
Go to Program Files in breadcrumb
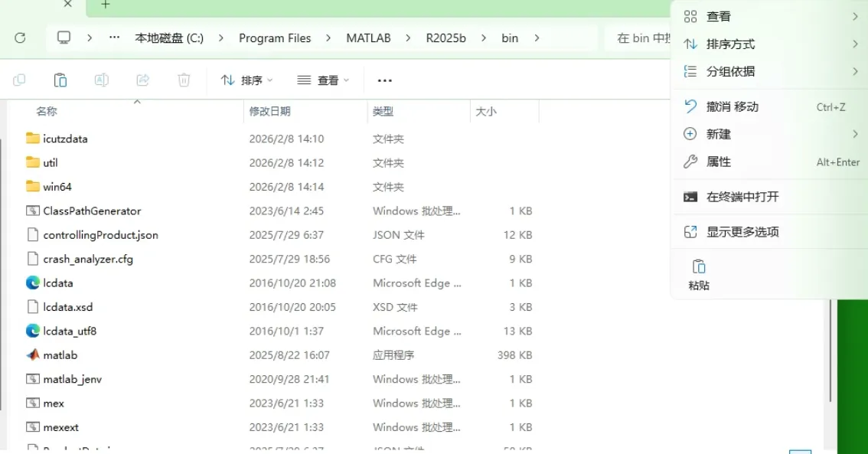click(x=275, y=38)
